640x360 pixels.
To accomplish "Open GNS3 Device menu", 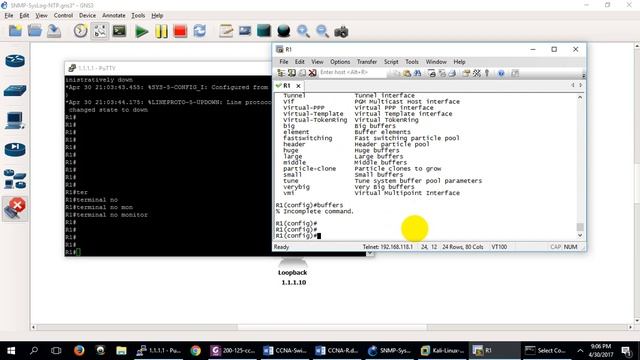I will coord(87,16).
